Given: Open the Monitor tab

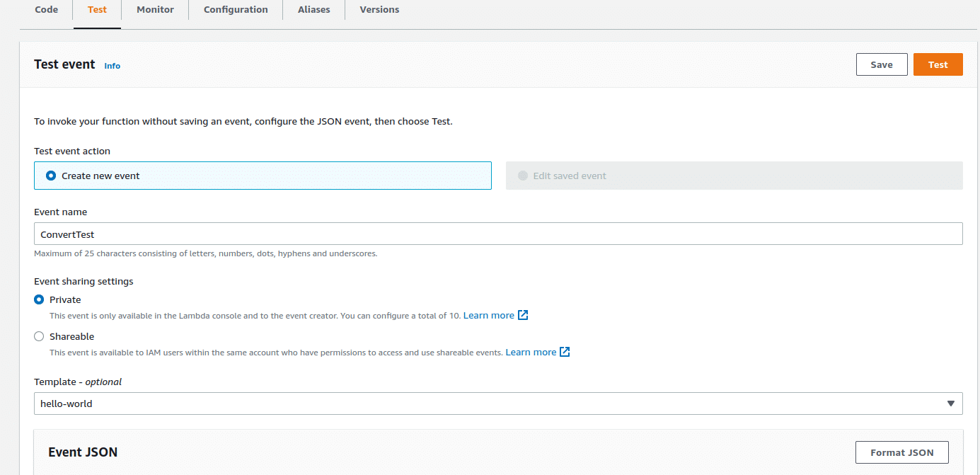Looking at the screenshot, I should click(x=155, y=10).
